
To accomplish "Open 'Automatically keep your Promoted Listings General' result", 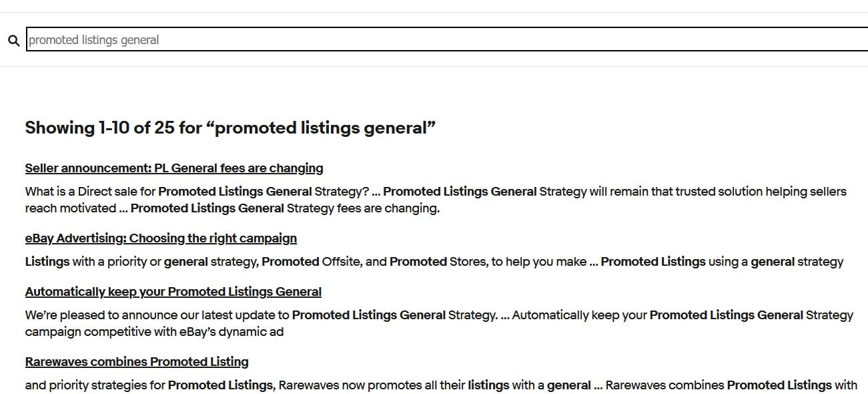I will point(173,292).
